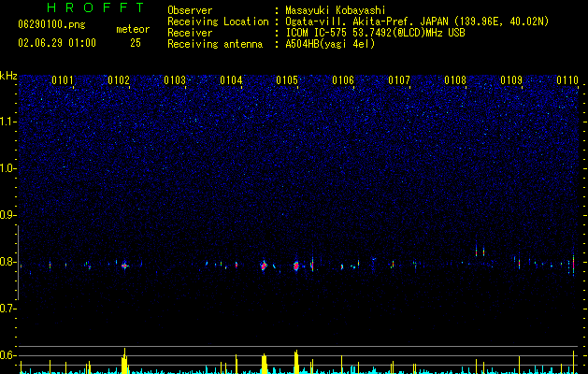Click the Observer label
Screen dimensions: 588x374
(x=190, y=10)
